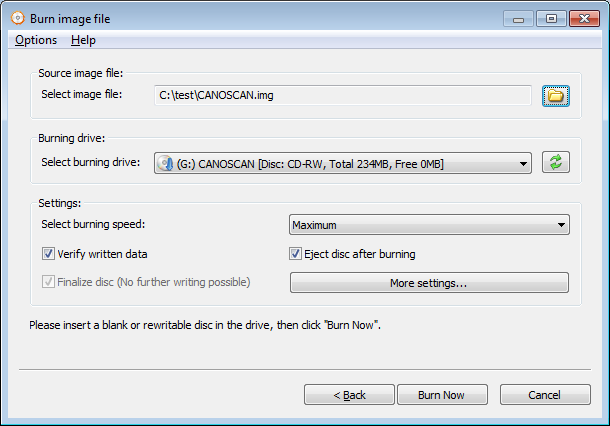Click the Burn Now button
This screenshot has height=426, width=610.
(442, 395)
